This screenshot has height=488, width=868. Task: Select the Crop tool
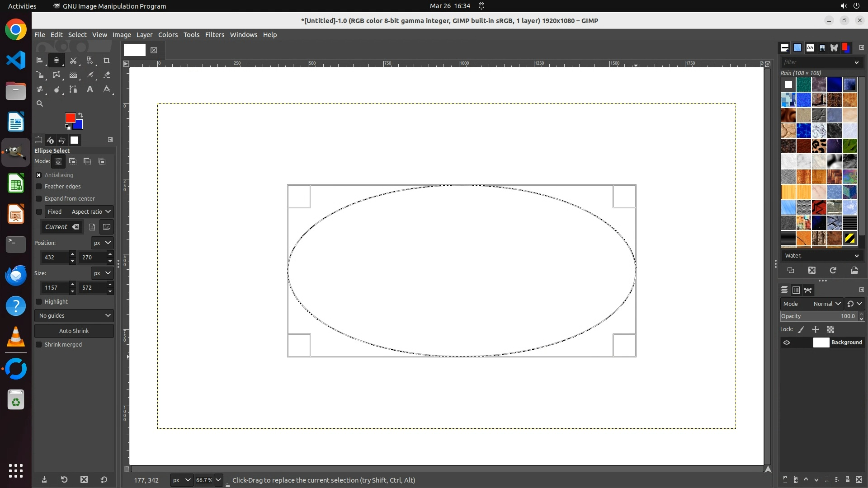point(107,60)
